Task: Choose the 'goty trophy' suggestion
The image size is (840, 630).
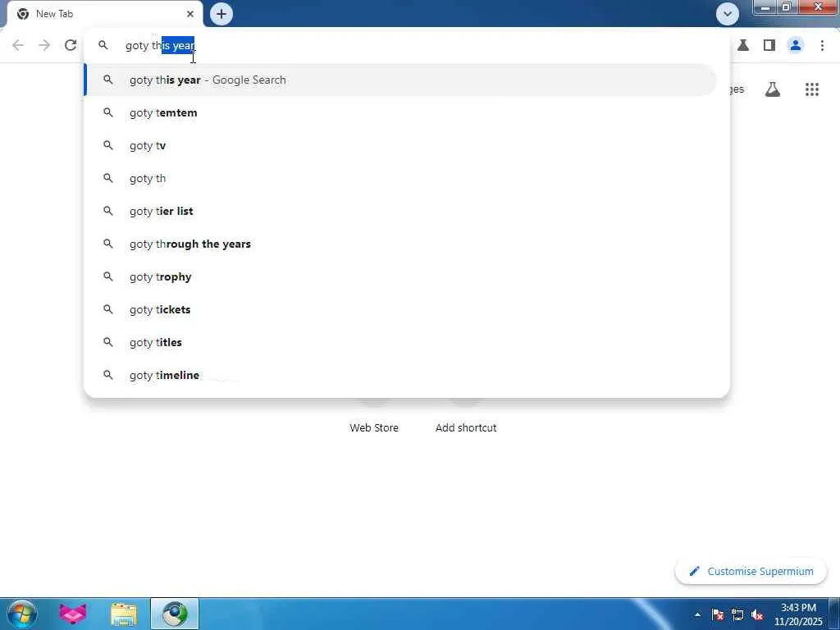Action: [400, 276]
